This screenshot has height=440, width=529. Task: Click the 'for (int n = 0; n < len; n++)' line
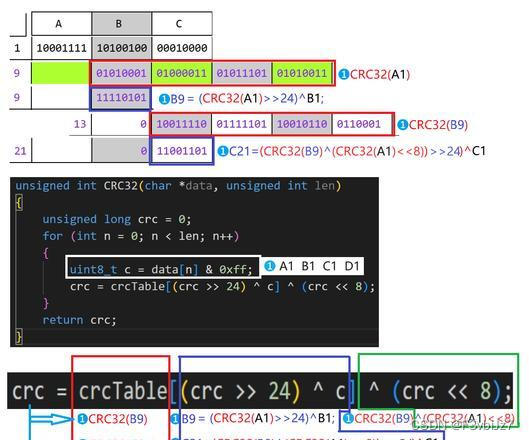pyautogui.click(x=141, y=236)
